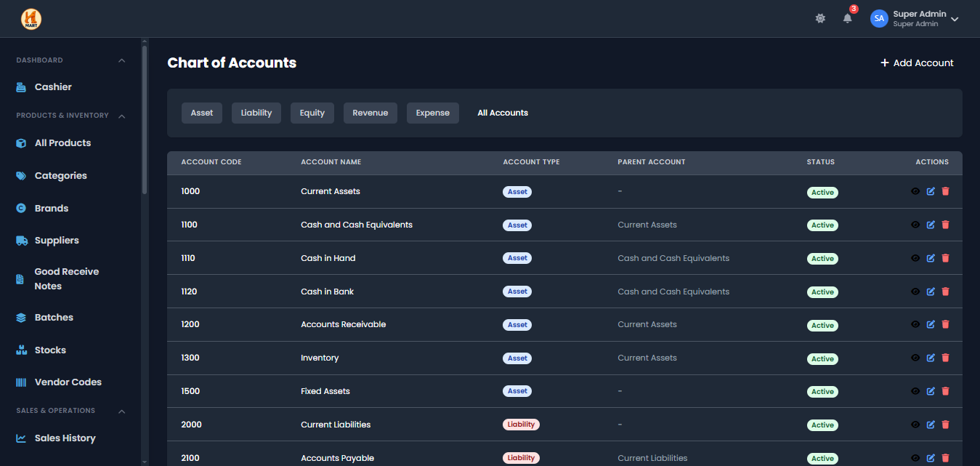View the Current Assets account with eye icon
Image resolution: width=980 pixels, height=466 pixels.
915,192
